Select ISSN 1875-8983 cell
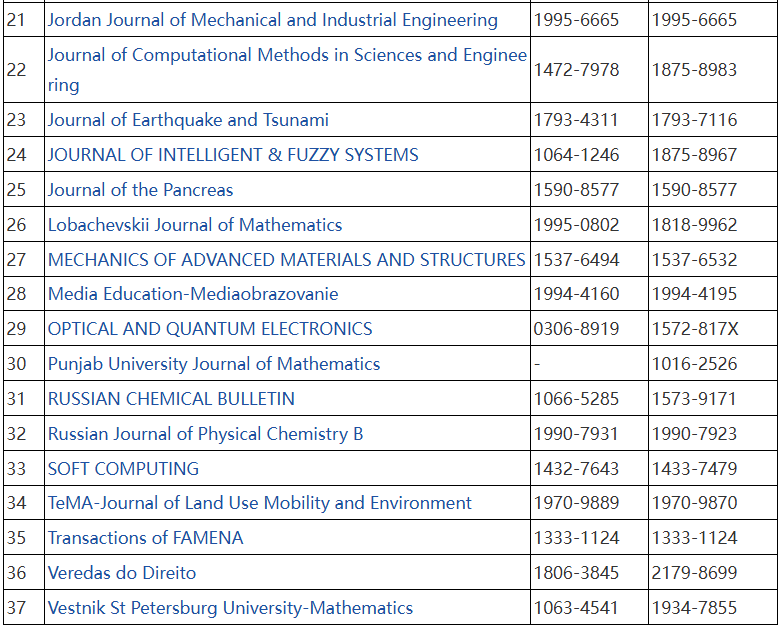Image resolution: width=782 pixels, height=630 pixels. pyautogui.click(x=713, y=69)
